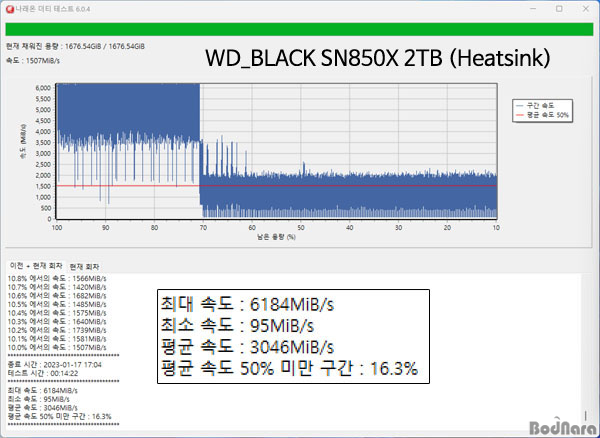Click the log line 평균 속도 50% 미만 구간 16.3%
This screenshot has height=438, width=600.
tap(60, 416)
